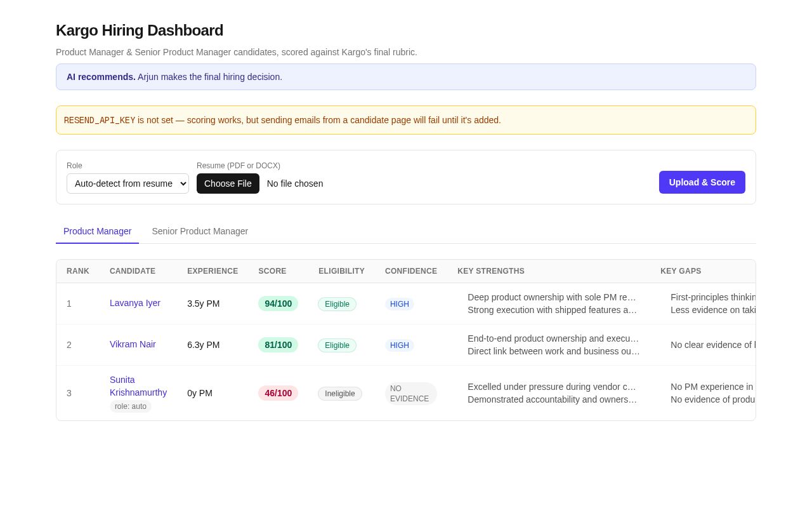Click 'No PM experience in' gap text
The width and height of the screenshot is (812, 508).
(712, 387)
